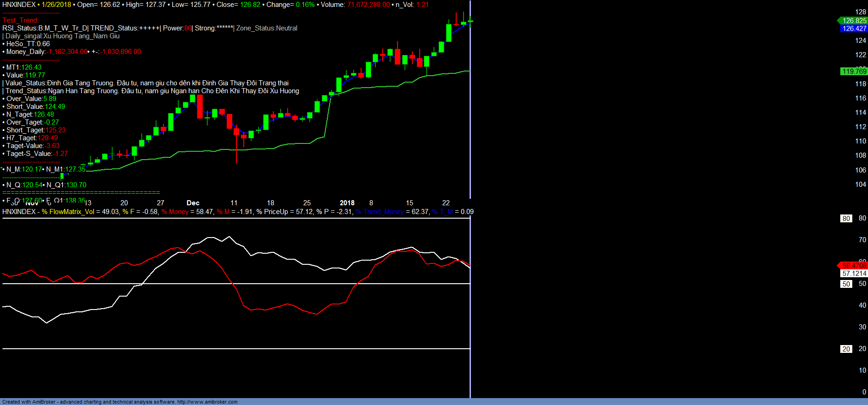
Task: Click the 15 date marker on the axis
Action: 410,203
